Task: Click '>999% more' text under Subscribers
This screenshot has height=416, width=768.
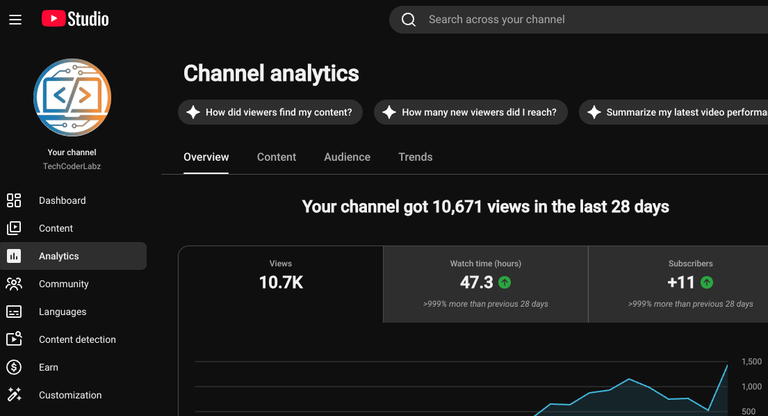Action: pos(691,304)
